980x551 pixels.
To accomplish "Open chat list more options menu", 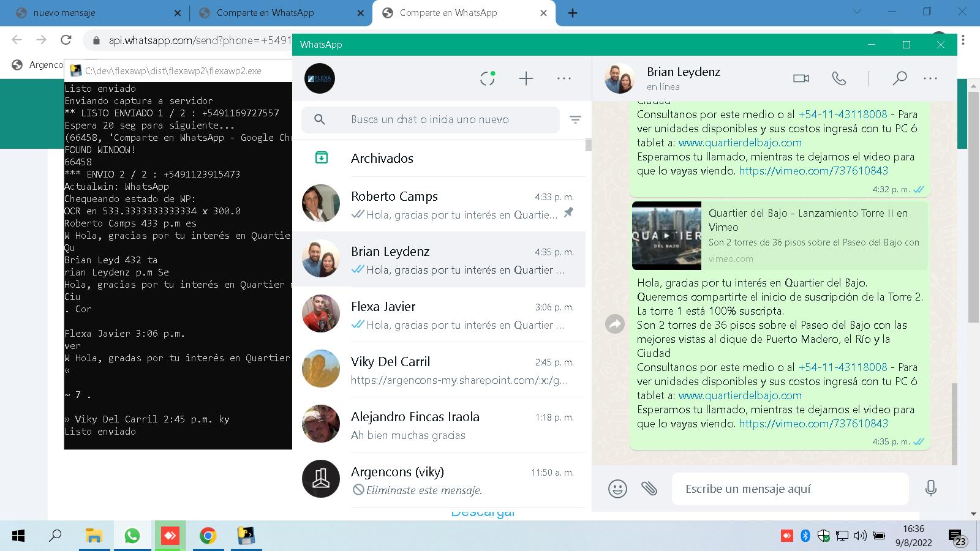I will point(564,78).
